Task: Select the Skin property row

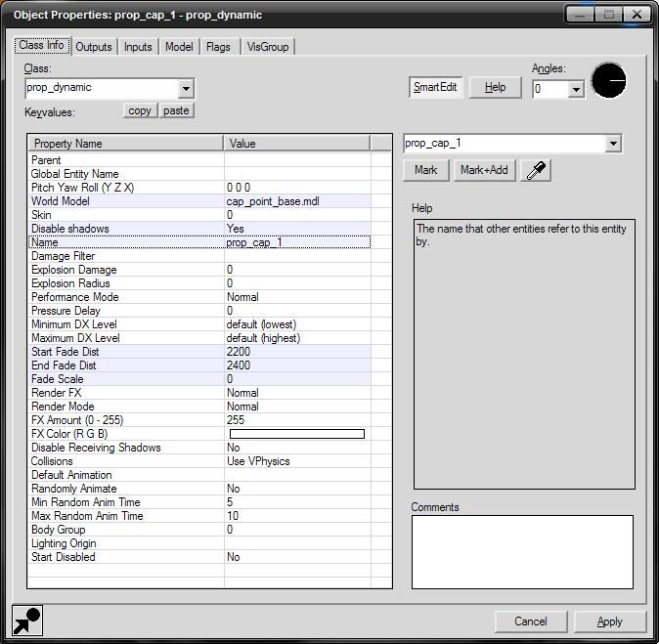Action: pyautogui.click(x=199, y=215)
